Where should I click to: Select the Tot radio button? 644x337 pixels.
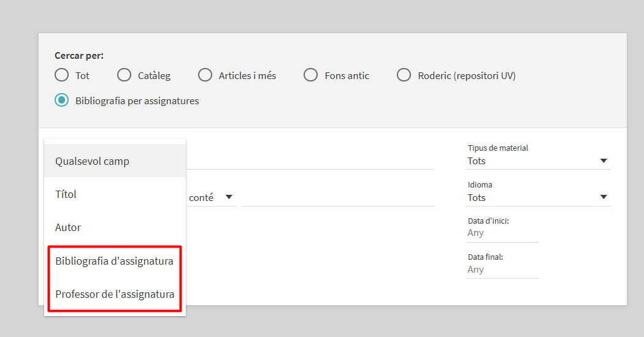tap(61, 75)
